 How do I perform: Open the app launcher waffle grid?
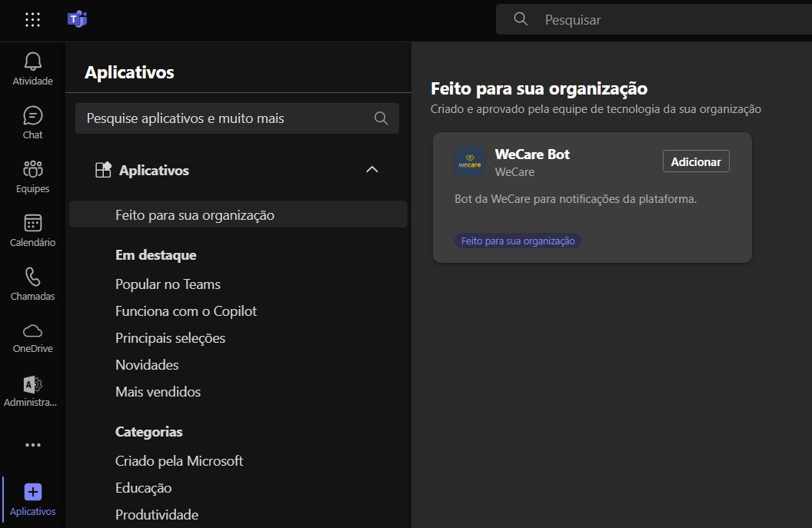click(32, 20)
